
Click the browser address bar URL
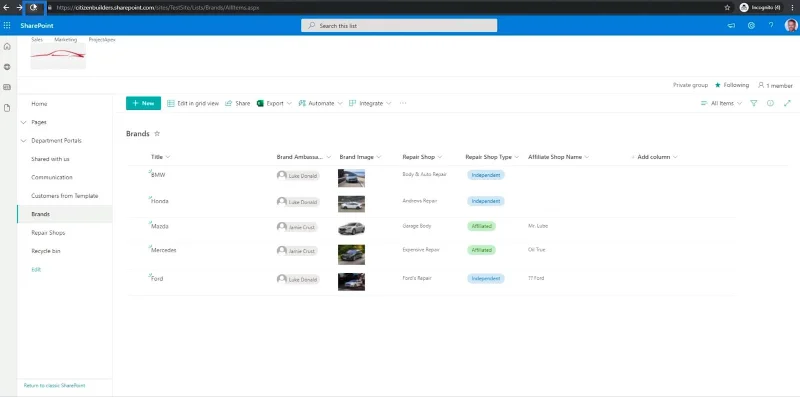point(157,8)
